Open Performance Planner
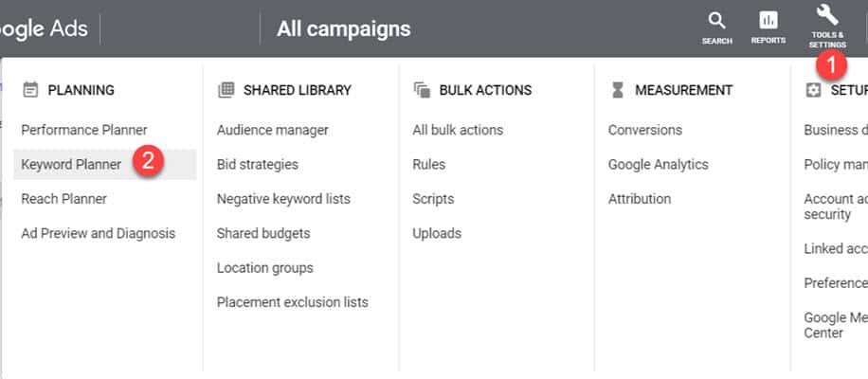Screen dimensions: 868x379 coord(84,130)
